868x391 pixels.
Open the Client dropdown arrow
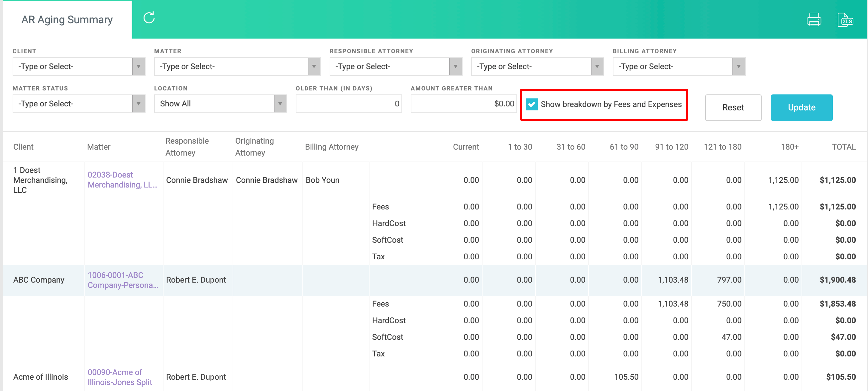tap(138, 66)
